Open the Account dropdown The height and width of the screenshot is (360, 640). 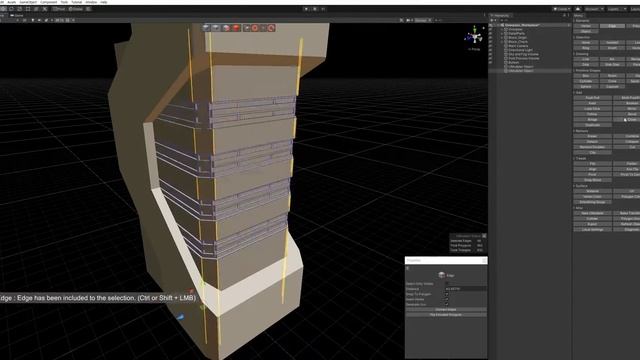tap(594, 9)
